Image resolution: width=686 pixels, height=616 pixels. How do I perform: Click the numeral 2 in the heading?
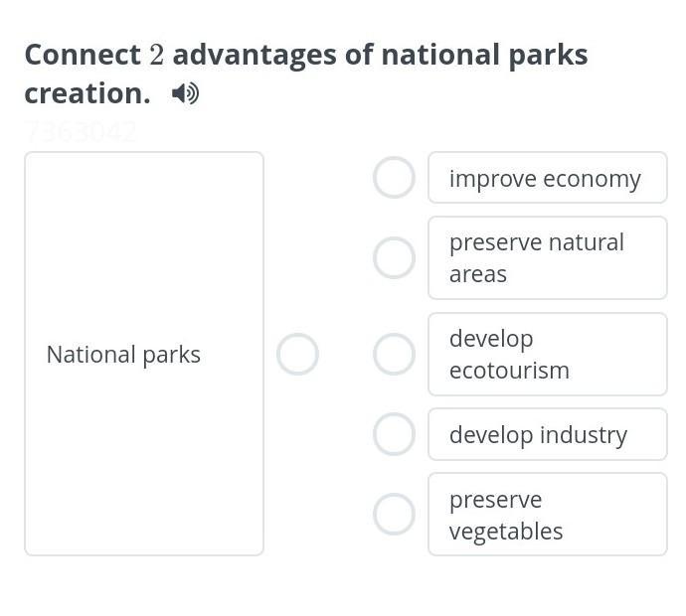(x=156, y=55)
